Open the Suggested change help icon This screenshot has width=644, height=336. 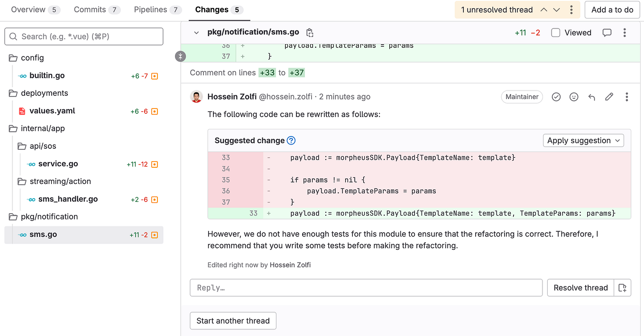(291, 140)
